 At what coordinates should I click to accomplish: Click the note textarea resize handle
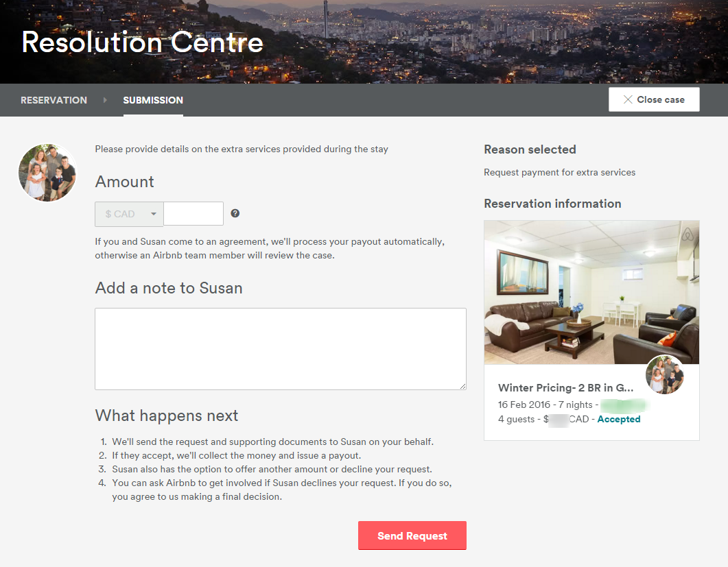tap(462, 386)
